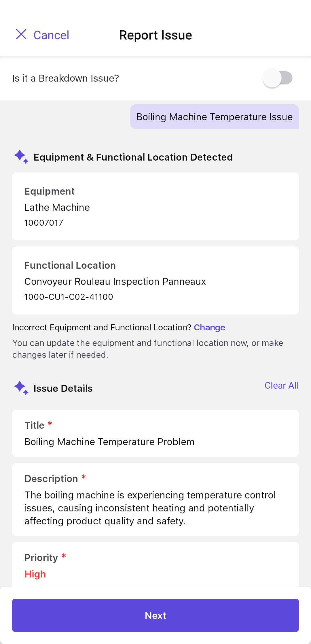Clear all issue details
Image resolution: width=311 pixels, height=644 pixels.
[x=282, y=385]
